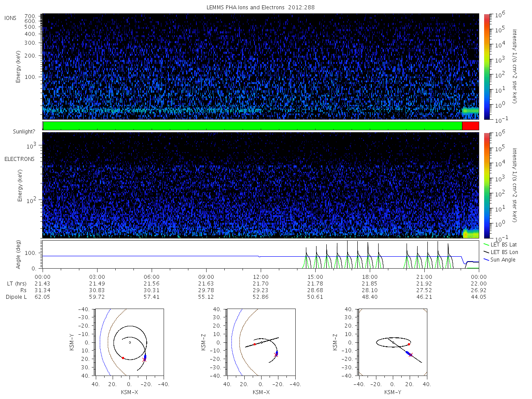Image resolution: width=532 pixels, height=399 pixels.
Task: Click the plot title LEMMS PHA Ions and Electrons
Action: [x=261, y=8]
